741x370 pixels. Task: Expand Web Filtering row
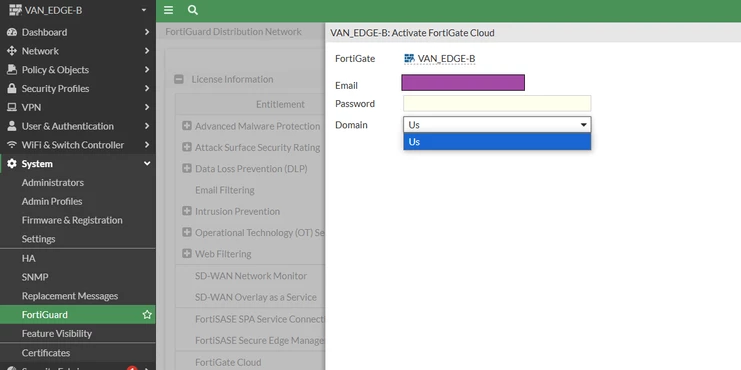coord(187,253)
